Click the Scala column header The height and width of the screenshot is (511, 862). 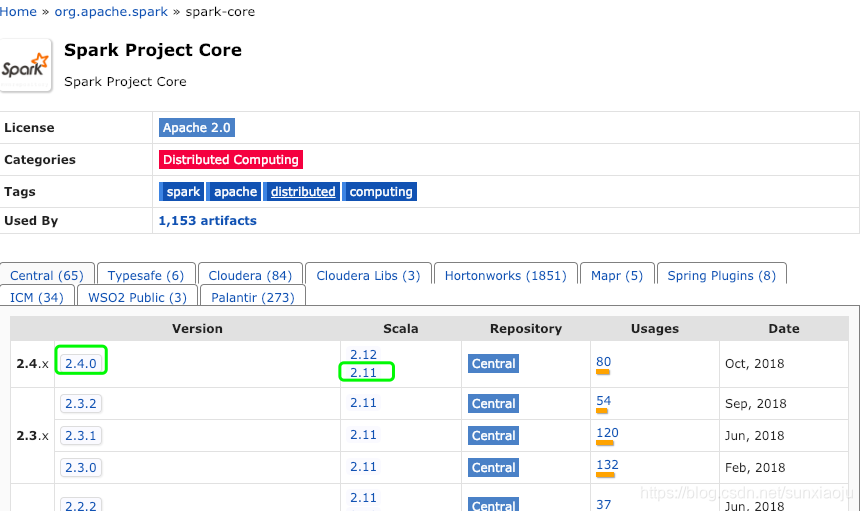[401, 329]
